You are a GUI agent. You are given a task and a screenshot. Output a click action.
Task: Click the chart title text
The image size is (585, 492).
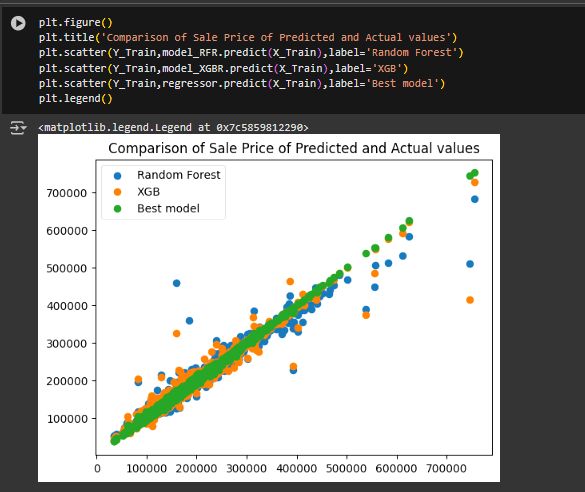(294, 148)
